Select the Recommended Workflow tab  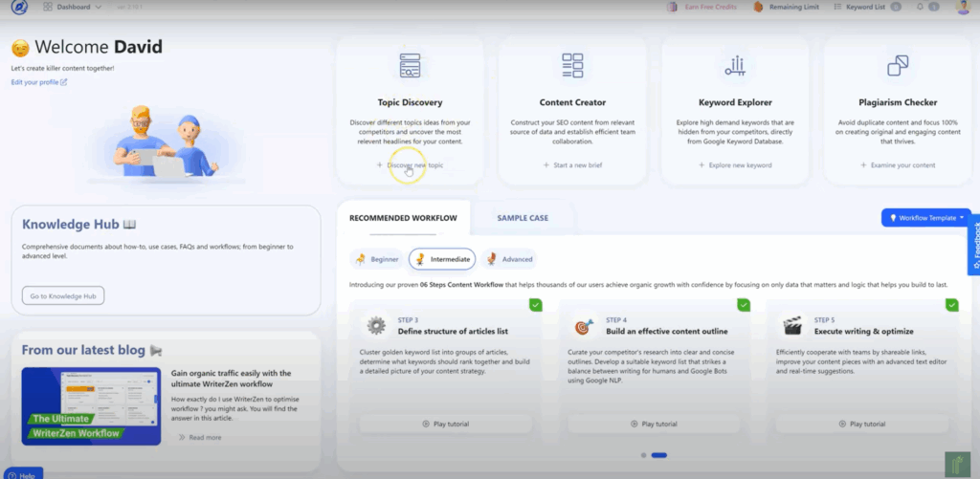pos(403,218)
